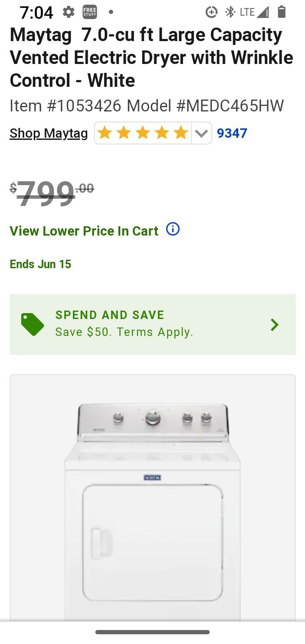
Task: Open the Shop Maytag link
Action: [x=49, y=133]
